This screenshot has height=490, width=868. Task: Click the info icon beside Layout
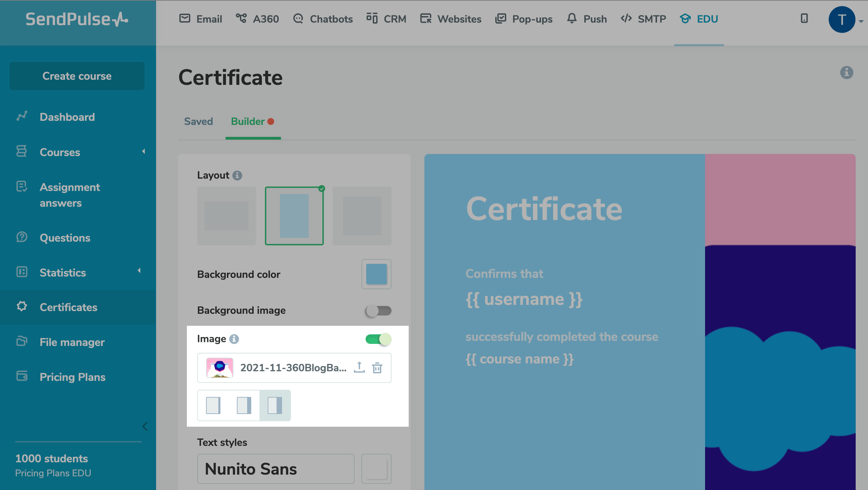click(x=237, y=175)
